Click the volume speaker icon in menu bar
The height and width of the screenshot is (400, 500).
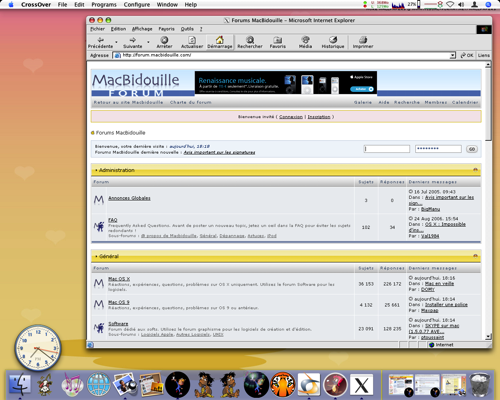(461, 5)
